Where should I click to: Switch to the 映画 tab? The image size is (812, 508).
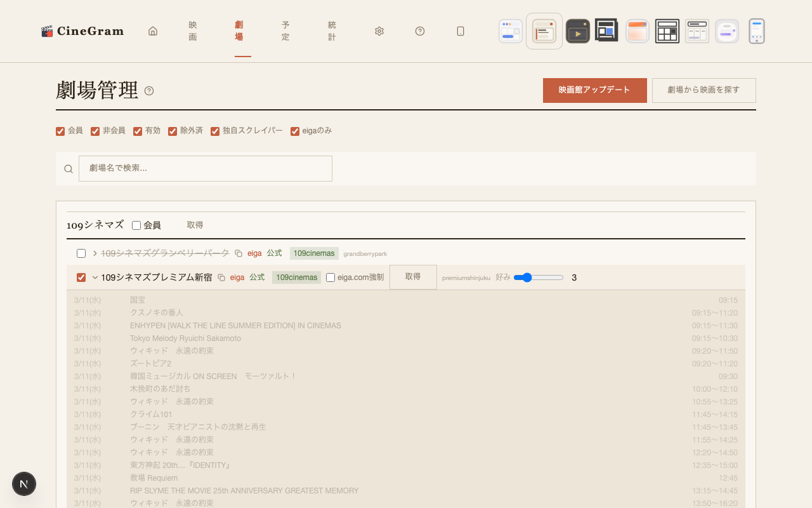pyautogui.click(x=193, y=31)
